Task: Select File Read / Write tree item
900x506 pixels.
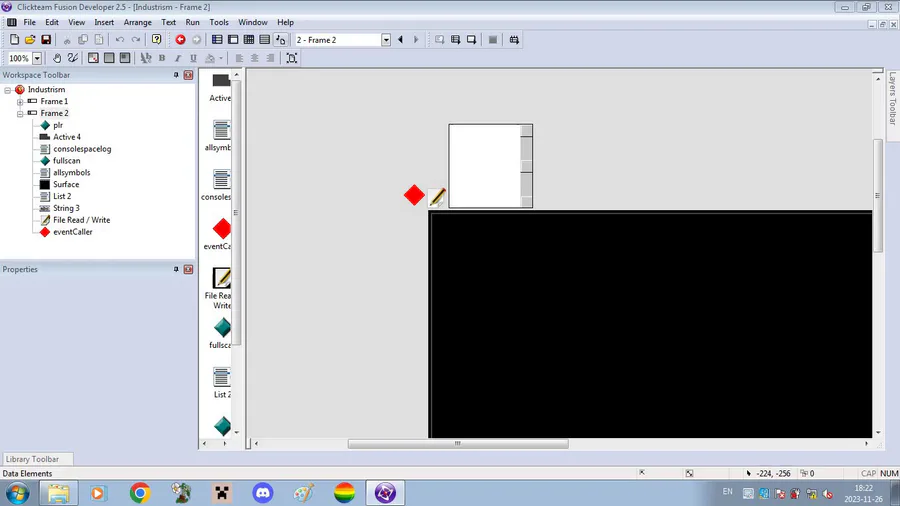Action: click(82, 220)
